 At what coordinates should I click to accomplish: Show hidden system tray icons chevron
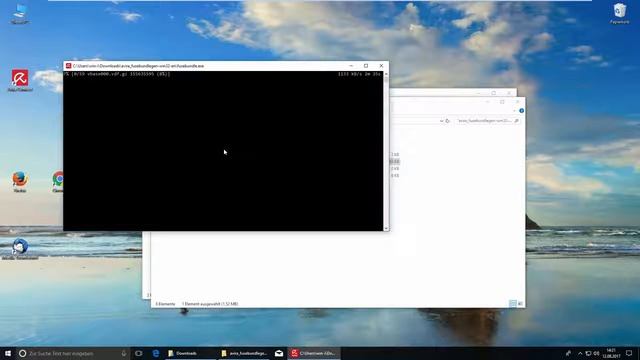click(x=580, y=353)
